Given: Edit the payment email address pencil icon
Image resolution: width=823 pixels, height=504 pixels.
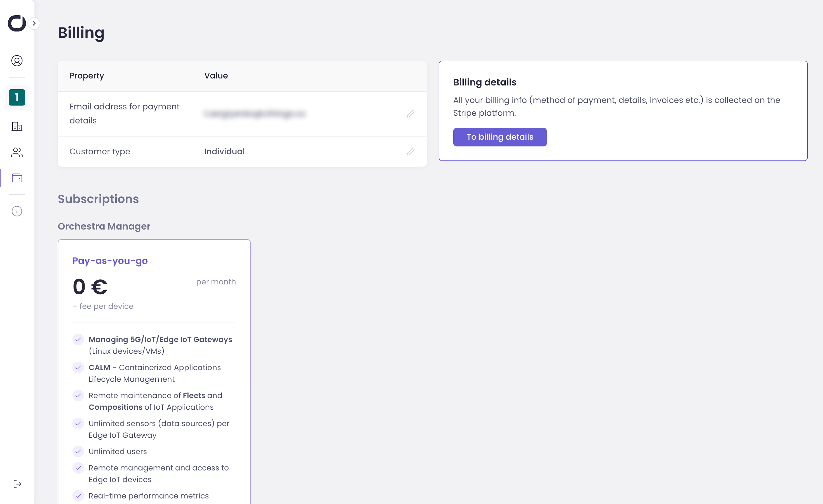Looking at the screenshot, I should tap(410, 114).
